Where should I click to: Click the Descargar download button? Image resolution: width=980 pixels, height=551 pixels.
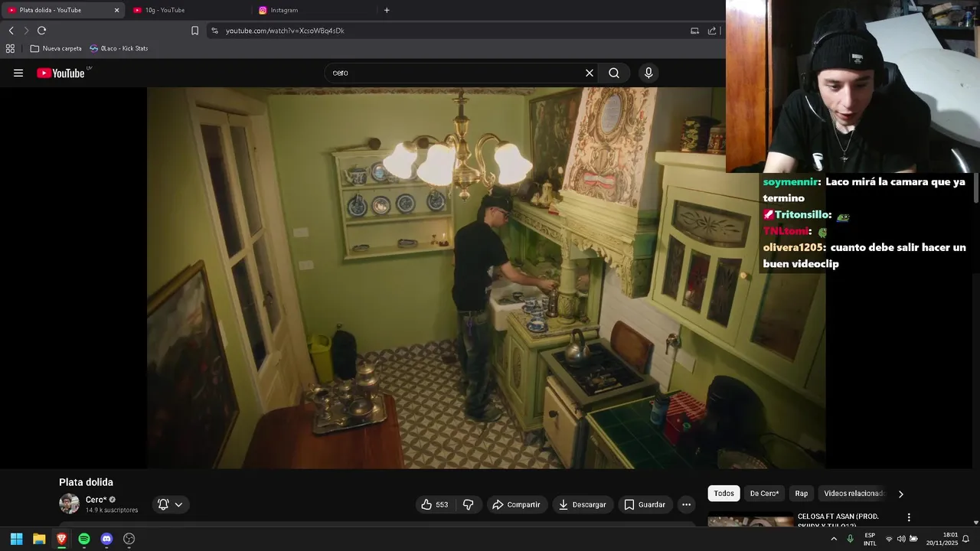tap(583, 504)
